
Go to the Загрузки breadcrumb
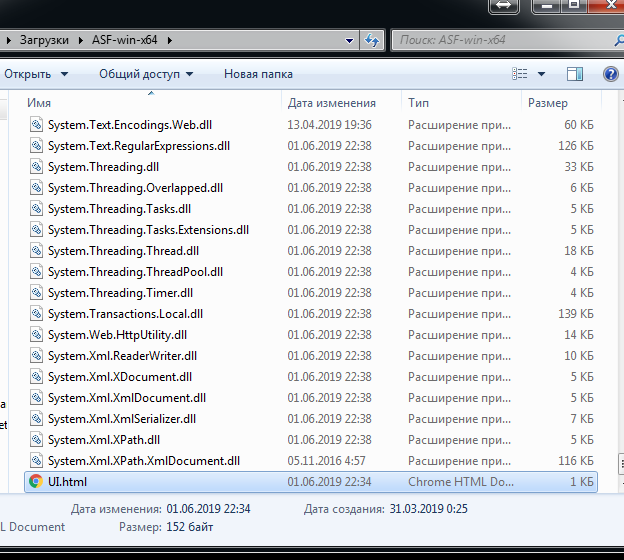[x=44, y=40]
